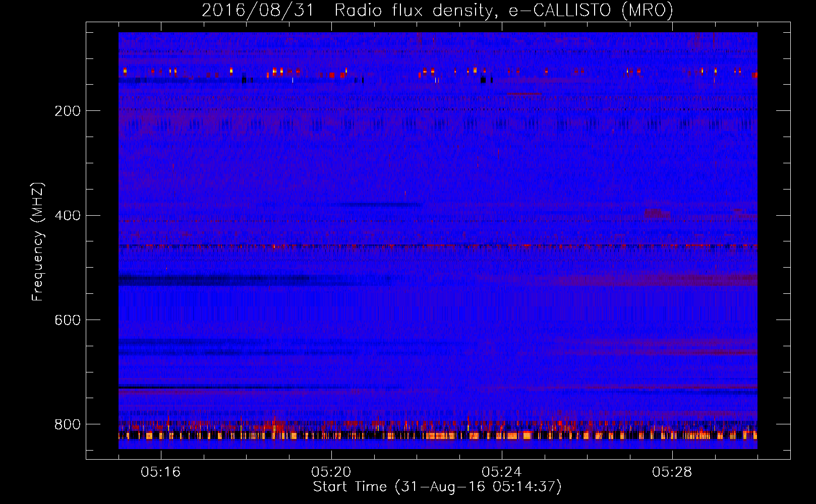Click the 400 frequency tick label
The image size is (816, 504).
[x=68, y=216]
